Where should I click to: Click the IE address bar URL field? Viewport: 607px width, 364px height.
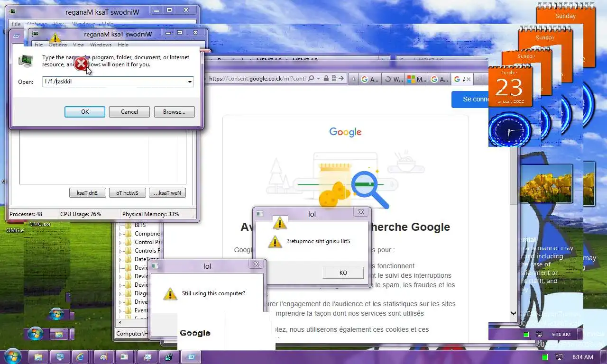(x=257, y=79)
